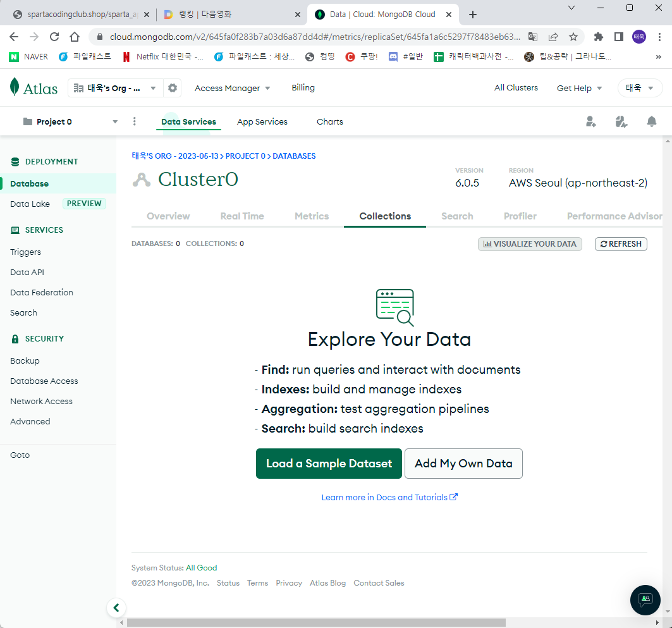Open cluster Search tab
Viewport: 672px width, 628px height.
(457, 216)
